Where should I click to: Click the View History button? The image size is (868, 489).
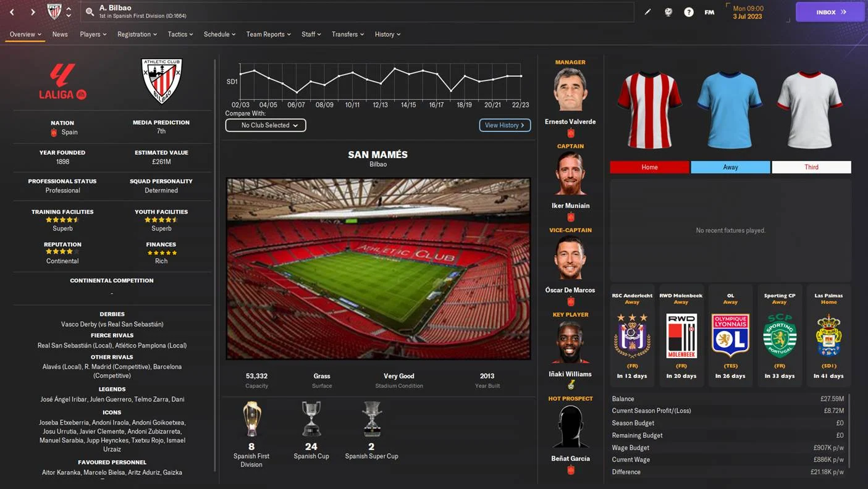point(505,125)
